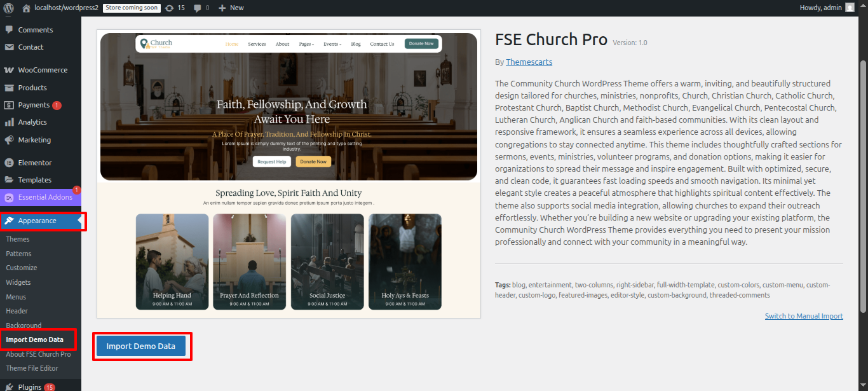Click the Essential Addons icon
The width and height of the screenshot is (868, 391).
pos(9,197)
